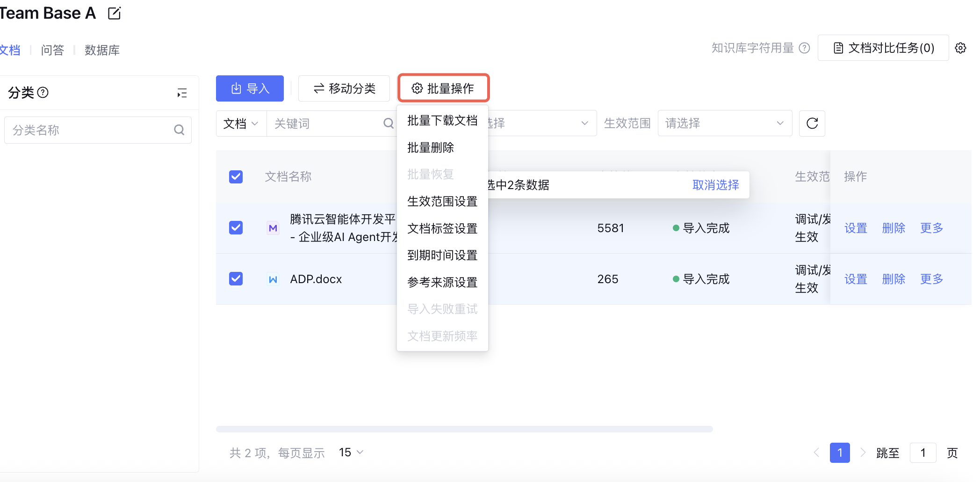Click the search icon in 分类名称 field
Image resolution: width=980 pixels, height=482 pixels.
tap(179, 130)
